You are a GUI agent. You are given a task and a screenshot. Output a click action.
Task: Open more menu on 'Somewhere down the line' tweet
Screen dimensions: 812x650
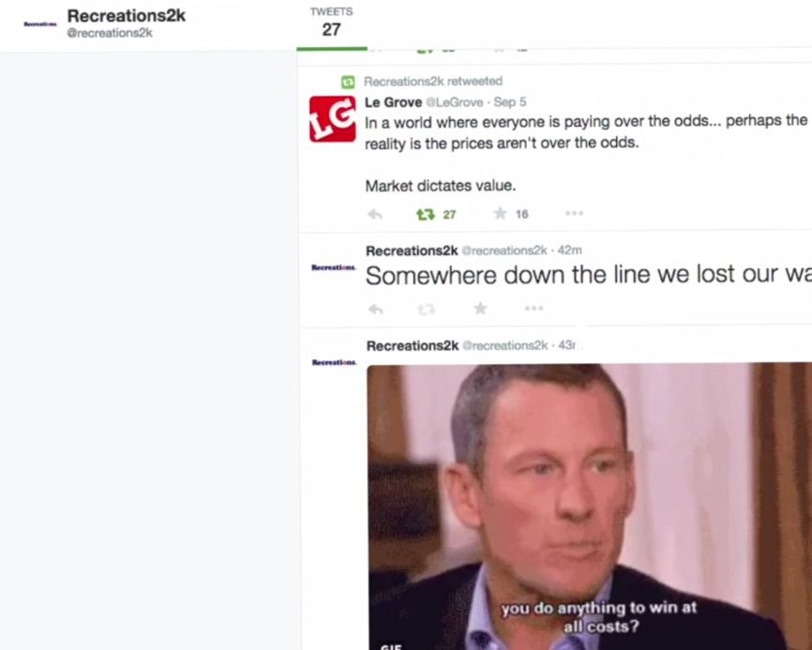[534, 309]
